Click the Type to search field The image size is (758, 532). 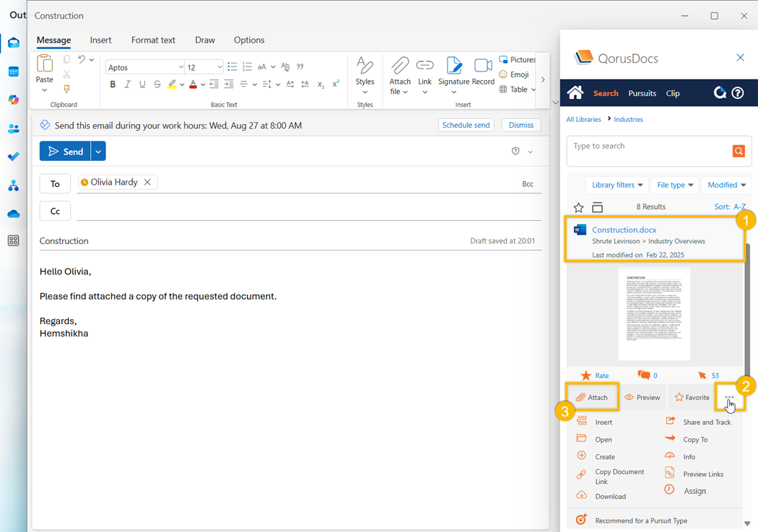click(x=648, y=151)
